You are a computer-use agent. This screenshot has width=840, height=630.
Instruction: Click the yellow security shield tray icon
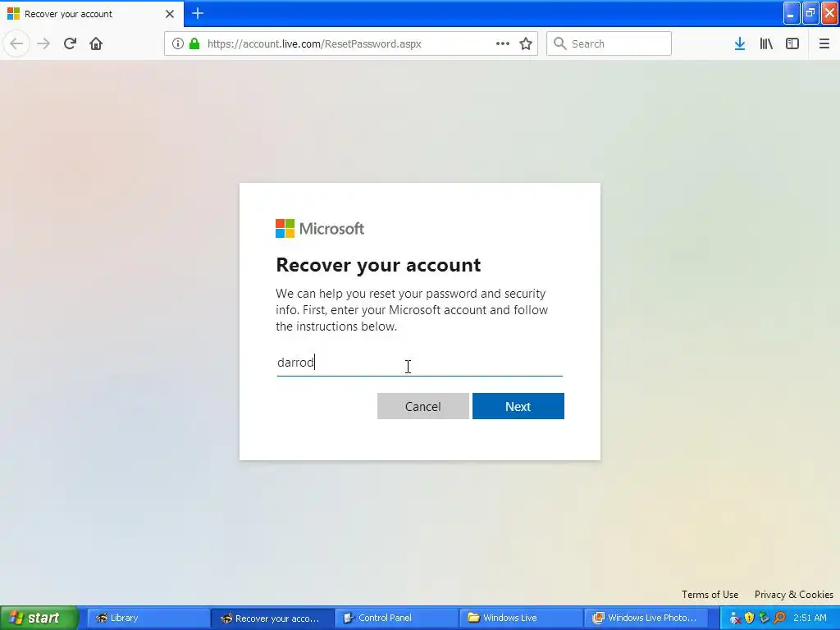pos(750,619)
